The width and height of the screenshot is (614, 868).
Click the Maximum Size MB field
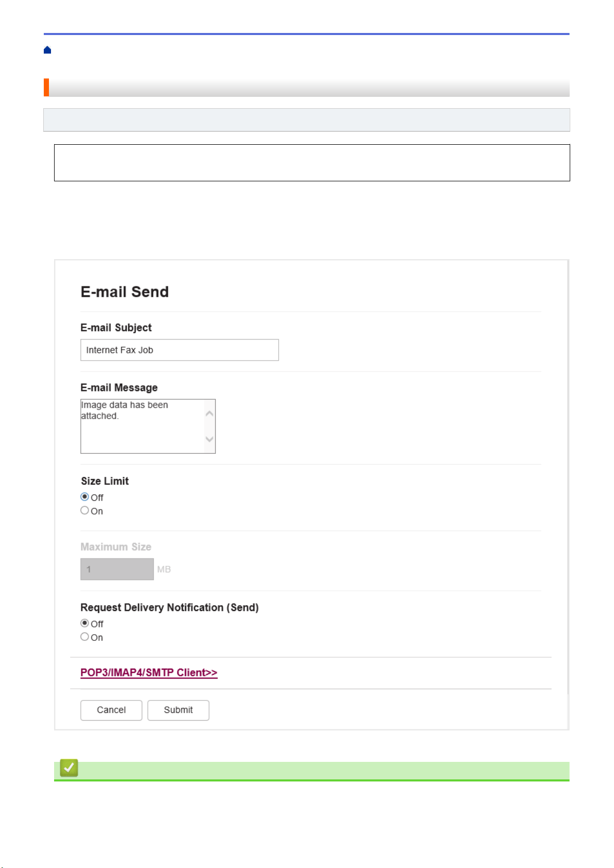[x=117, y=569]
